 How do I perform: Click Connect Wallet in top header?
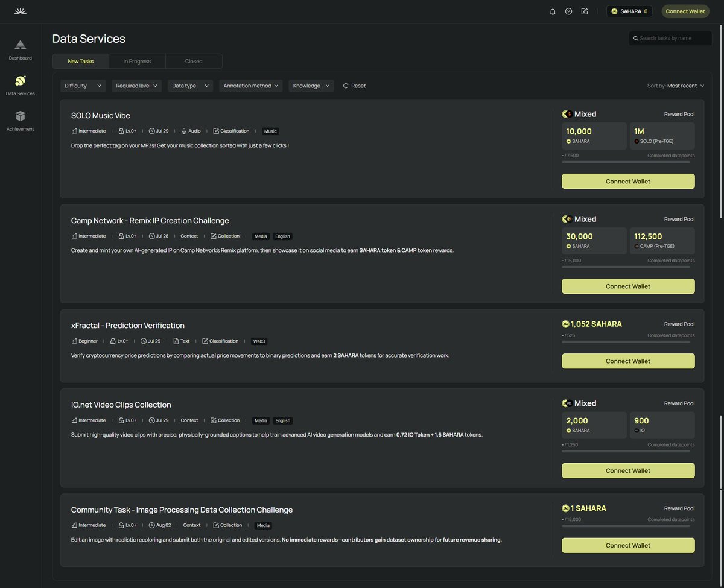685,11
